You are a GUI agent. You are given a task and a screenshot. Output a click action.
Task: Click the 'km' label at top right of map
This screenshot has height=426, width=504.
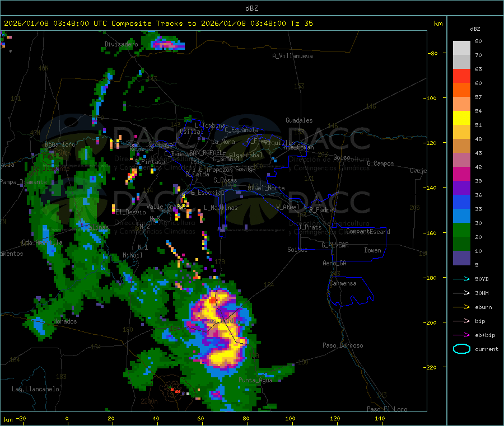click(438, 24)
